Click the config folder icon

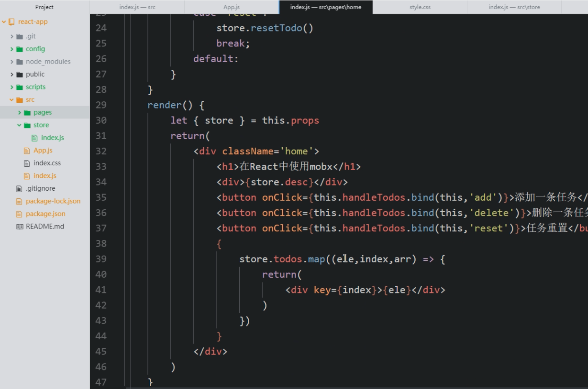click(20, 49)
